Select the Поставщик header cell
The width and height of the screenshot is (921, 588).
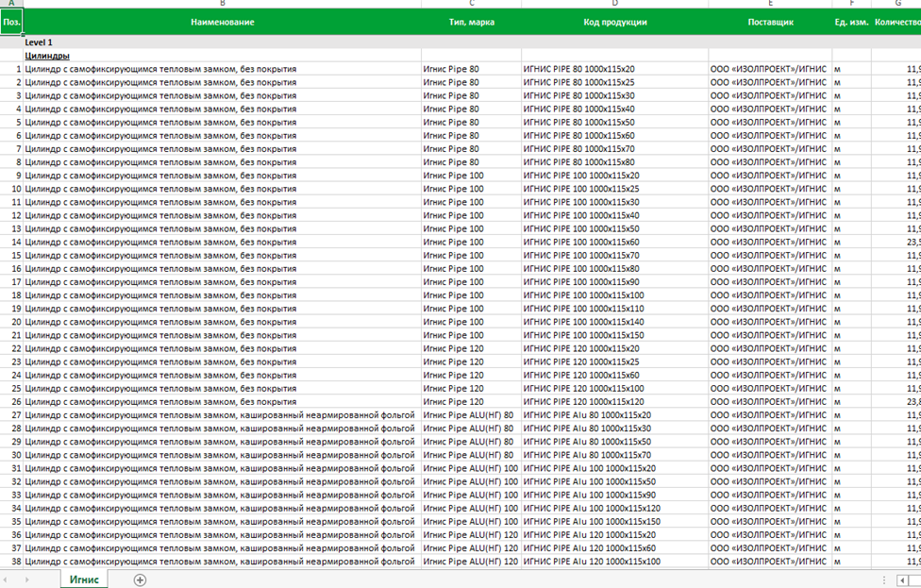[x=770, y=22]
